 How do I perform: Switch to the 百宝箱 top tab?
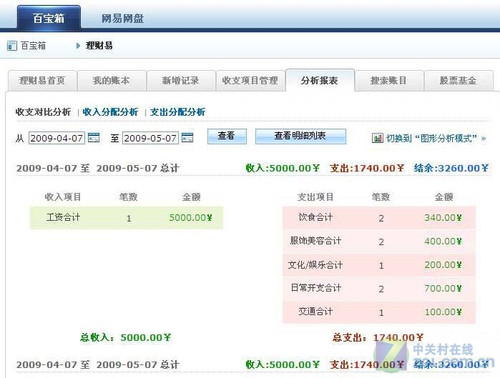pyautogui.click(x=49, y=18)
